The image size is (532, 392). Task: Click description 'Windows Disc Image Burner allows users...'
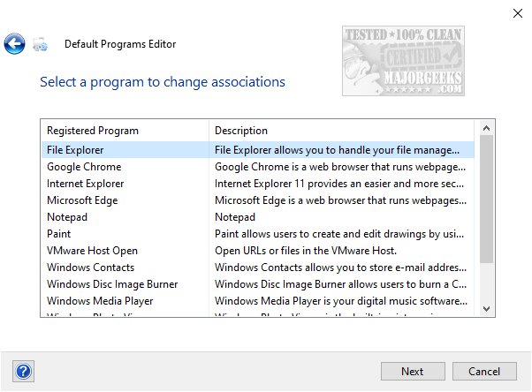[340, 284]
